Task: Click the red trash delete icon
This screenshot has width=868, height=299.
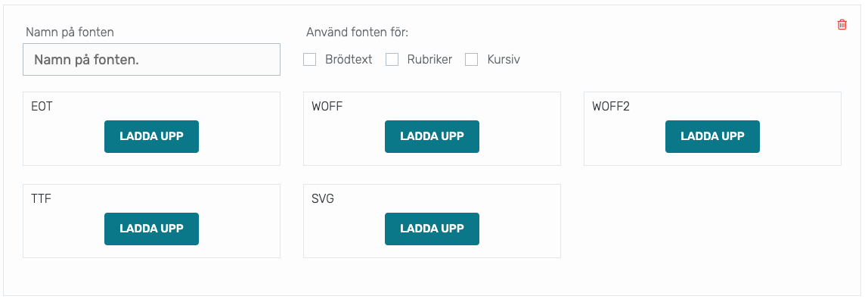Action: 842,24
